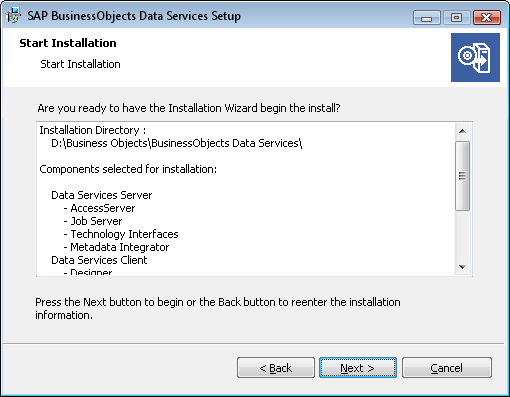Select '- Job Server' line
Image resolution: width=510 pixels, height=397 pixels.
pyautogui.click(x=93, y=221)
